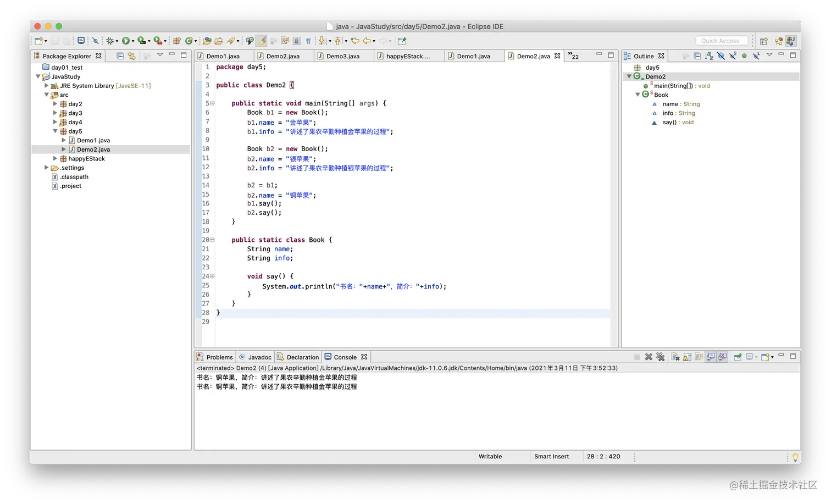The width and height of the screenshot is (831, 504).
Task: Click the External Tools run icon
Action: [157, 41]
